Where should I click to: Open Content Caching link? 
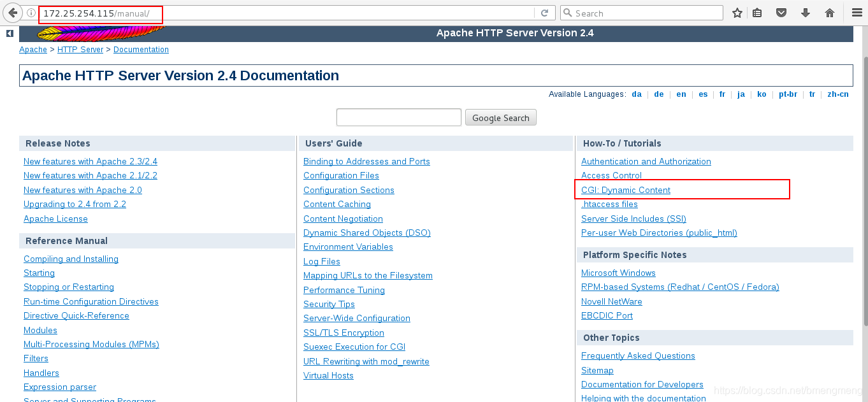(x=337, y=204)
